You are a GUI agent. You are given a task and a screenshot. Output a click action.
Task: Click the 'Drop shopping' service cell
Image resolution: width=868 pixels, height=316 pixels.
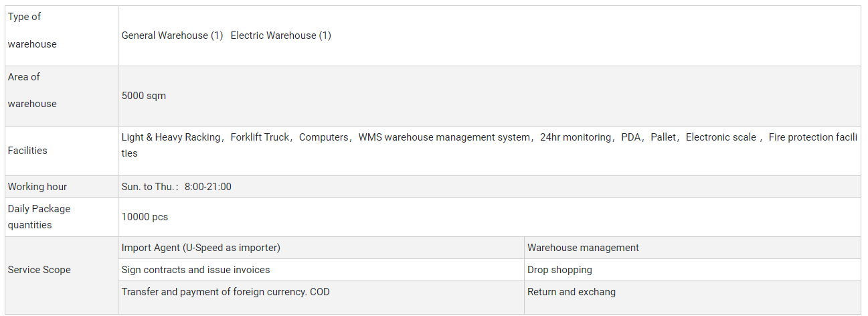pyautogui.click(x=559, y=270)
